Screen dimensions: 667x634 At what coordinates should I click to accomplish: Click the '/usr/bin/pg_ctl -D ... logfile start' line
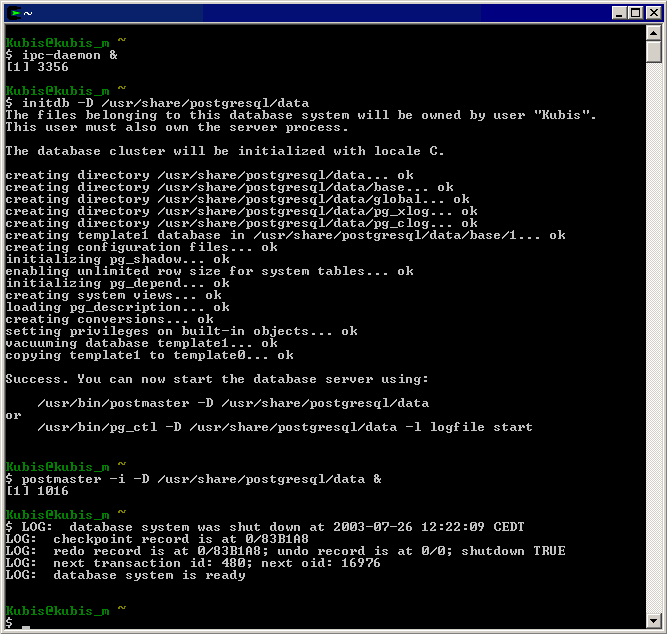click(285, 427)
